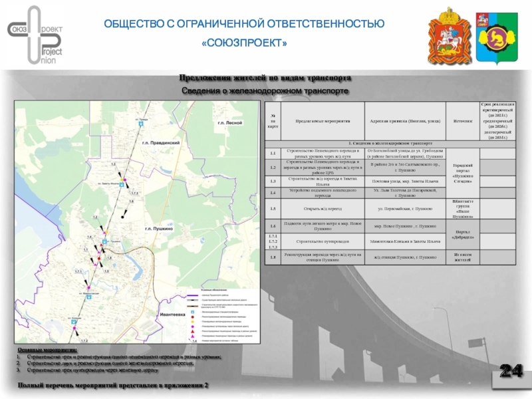Click the 'г.п. Пушкино' map label

click(x=159, y=229)
